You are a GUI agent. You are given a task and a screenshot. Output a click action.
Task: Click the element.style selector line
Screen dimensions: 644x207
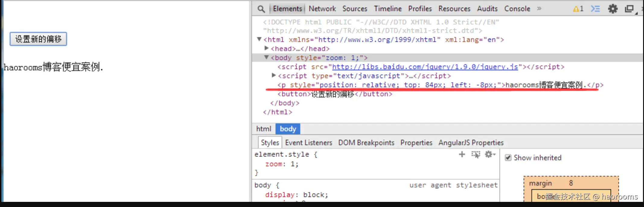pyautogui.click(x=286, y=154)
